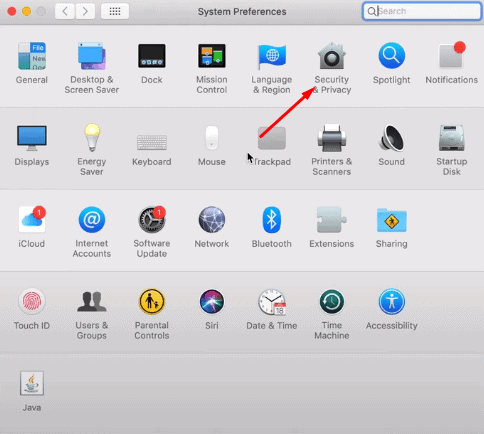This screenshot has height=434, width=484.
Task: Minimize the System Preferences window
Action: 26,12
